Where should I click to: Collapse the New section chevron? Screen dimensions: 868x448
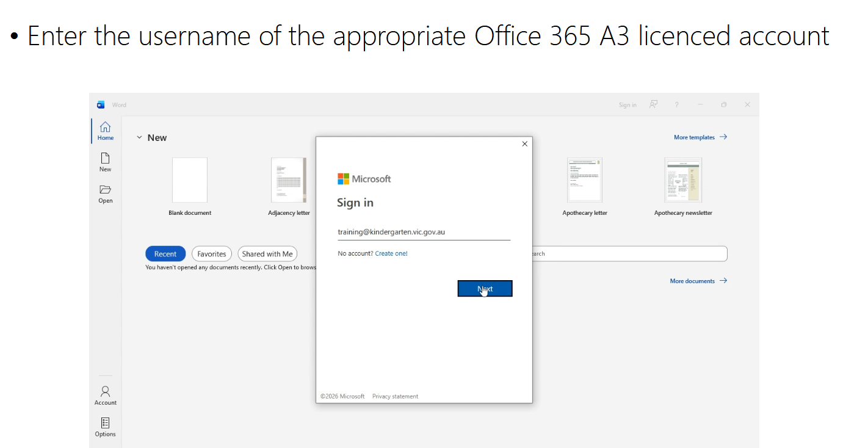139,138
